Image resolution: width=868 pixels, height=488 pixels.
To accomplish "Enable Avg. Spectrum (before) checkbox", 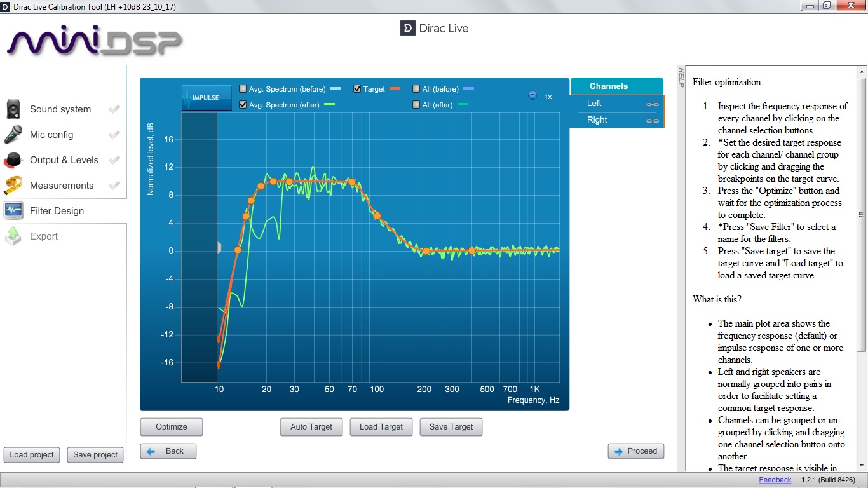I will click(x=243, y=89).
